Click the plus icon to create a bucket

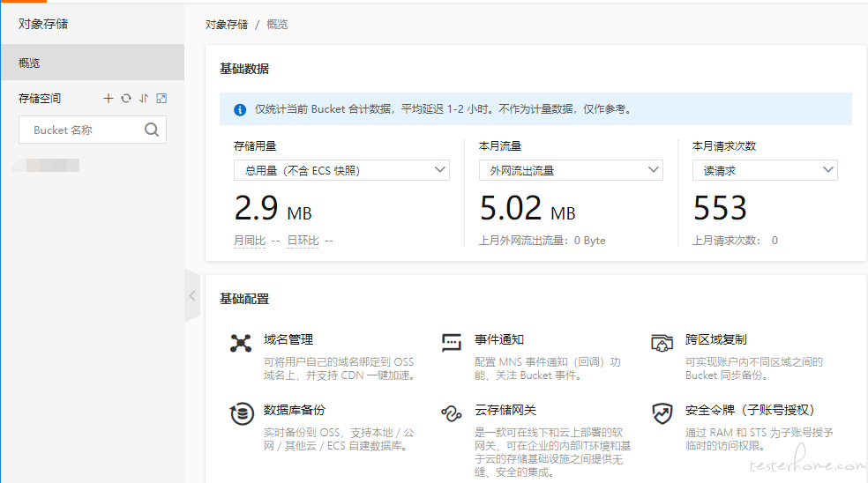coord(108,99)
